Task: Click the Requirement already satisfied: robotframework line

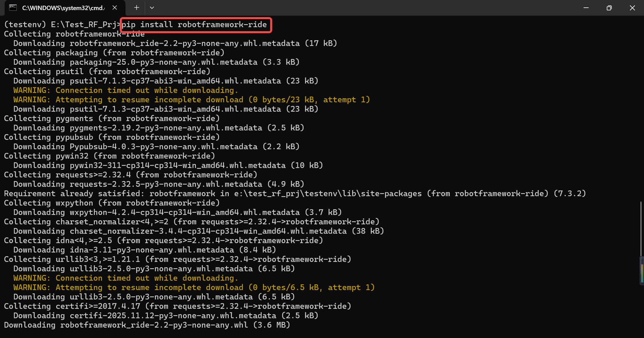Action: coord(295,193)
